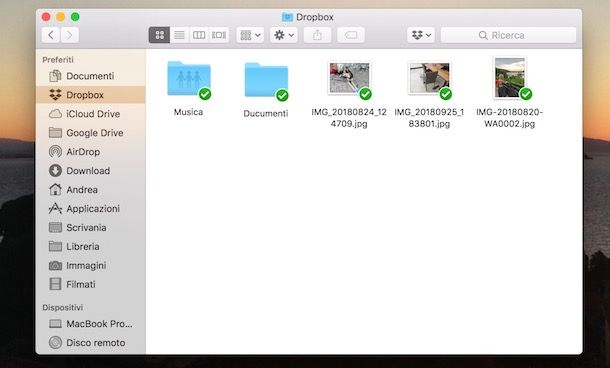This screenshot has height=368, width=610.
Task: Select Disco remoto in the sidebar
Action: tap(90, 343)
